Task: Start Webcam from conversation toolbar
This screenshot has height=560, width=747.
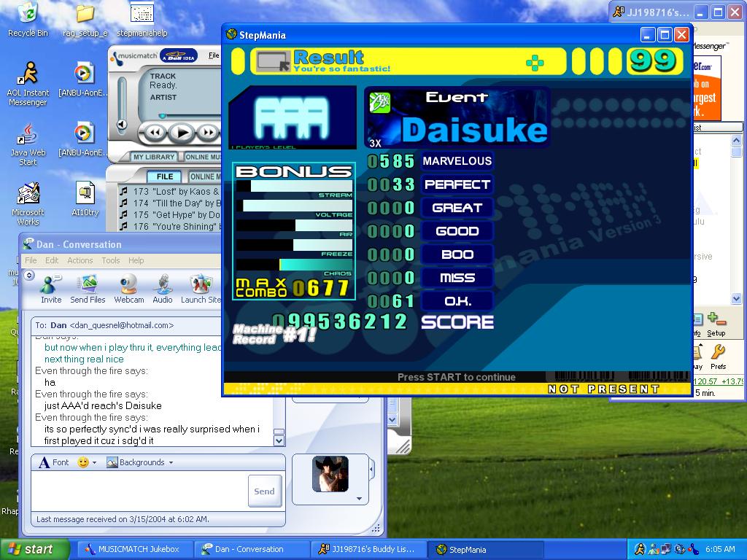Action: point(128,289)
